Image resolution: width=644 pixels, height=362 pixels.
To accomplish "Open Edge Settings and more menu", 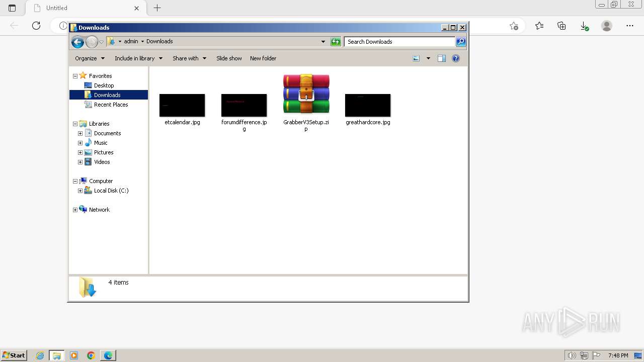I will [x=630, y=26].
